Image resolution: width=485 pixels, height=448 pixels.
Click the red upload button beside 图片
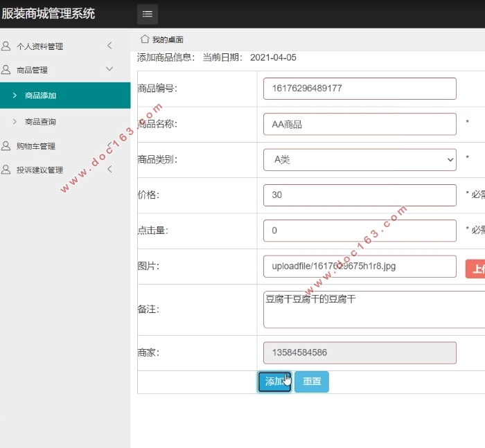[476, 269]
